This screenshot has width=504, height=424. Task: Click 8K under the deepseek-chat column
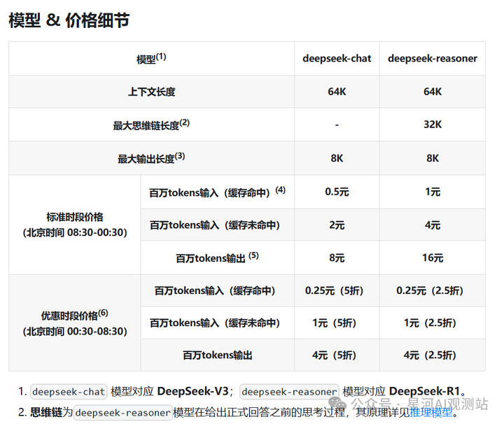point(337,158)
